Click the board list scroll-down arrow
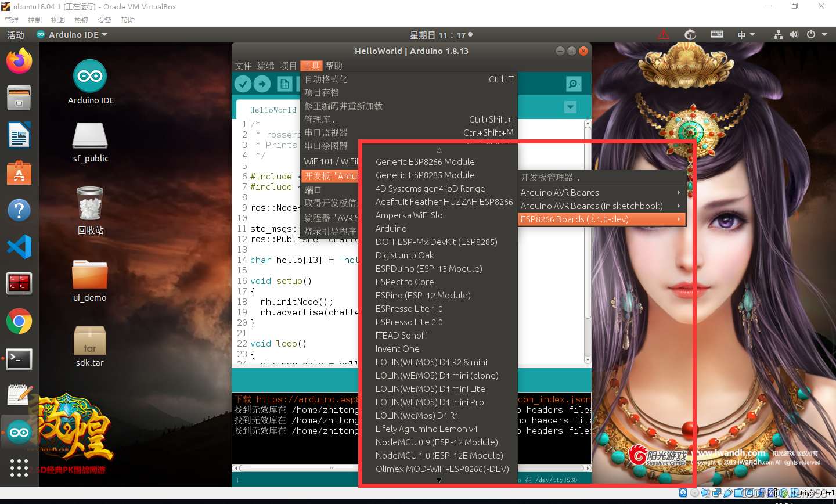 (x=439, y=480)
